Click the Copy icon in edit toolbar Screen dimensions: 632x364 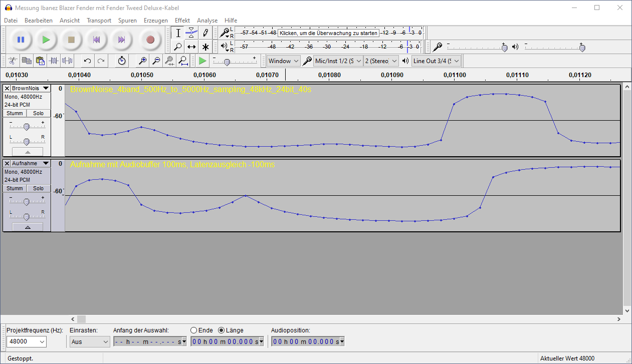pos(27,61)
